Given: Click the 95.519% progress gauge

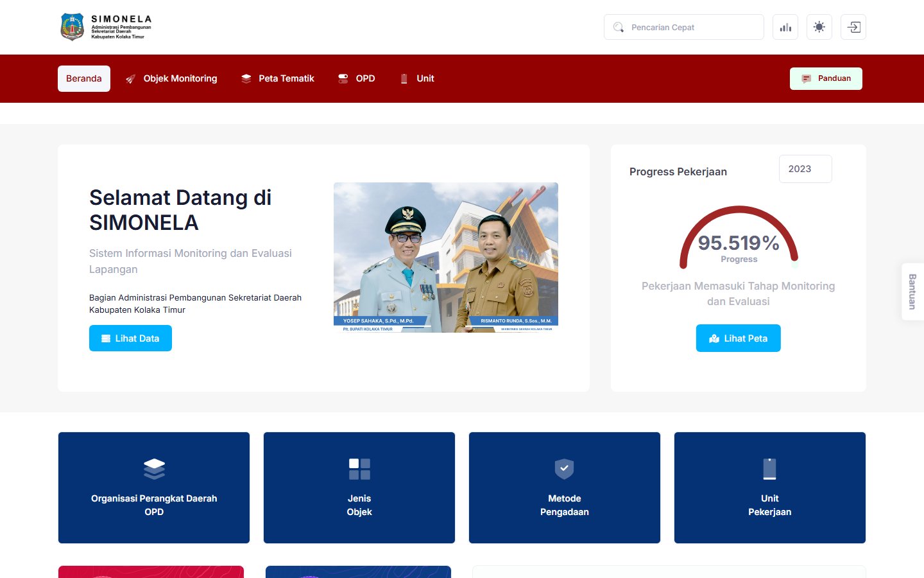Looking at the screenshot, I should tap(739, 237).
